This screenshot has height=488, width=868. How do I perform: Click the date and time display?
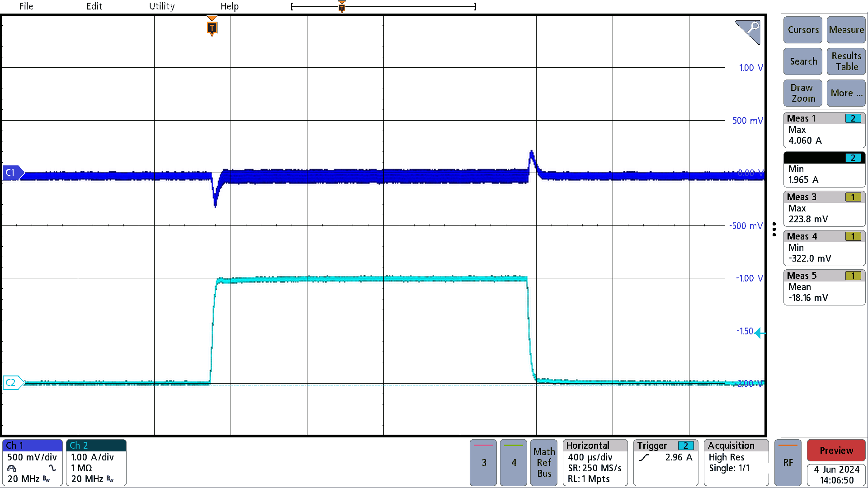[x=836, y=475]
